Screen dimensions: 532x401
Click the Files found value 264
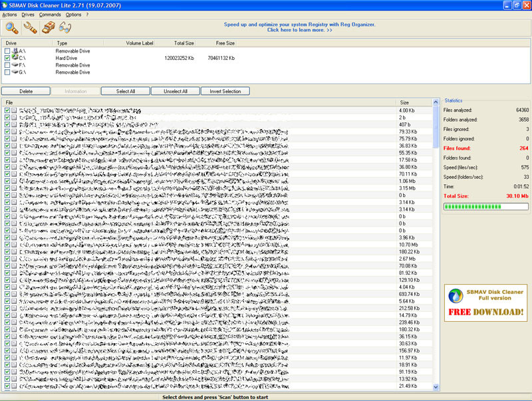(524, 148)
